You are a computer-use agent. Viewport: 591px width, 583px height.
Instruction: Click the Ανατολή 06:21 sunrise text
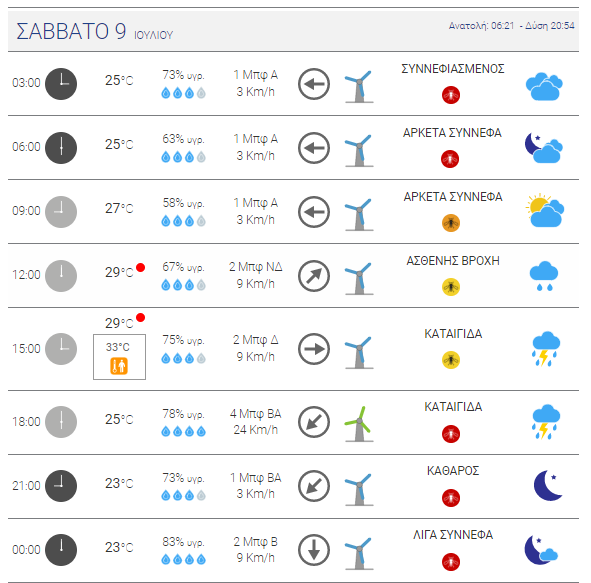(x=481, y=26)
